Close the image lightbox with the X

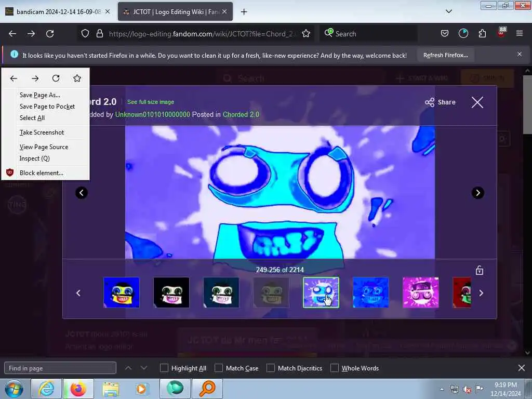[477, 102]
